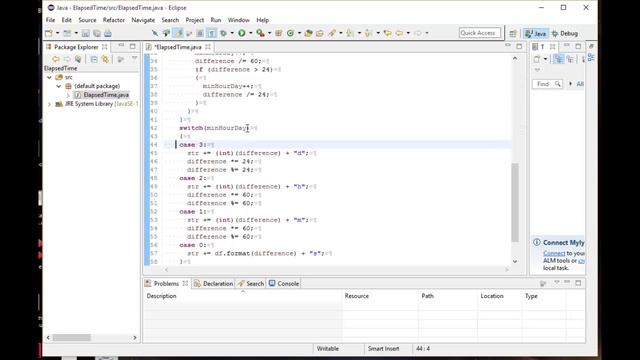Collapse the (default package) node
The width and height of the screenshot is (640, 360).
(x=59, y=86)
